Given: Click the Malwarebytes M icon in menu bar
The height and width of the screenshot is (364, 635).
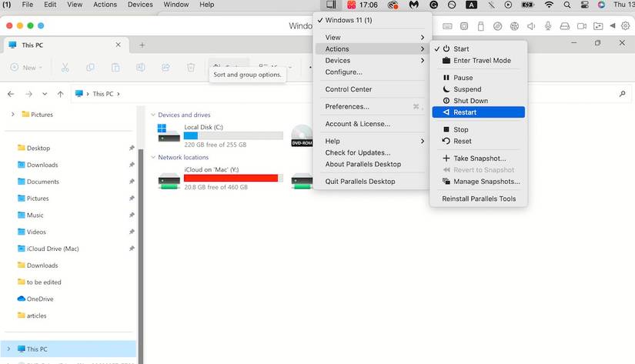Looking at the screenshot, I should click(413, 5).
